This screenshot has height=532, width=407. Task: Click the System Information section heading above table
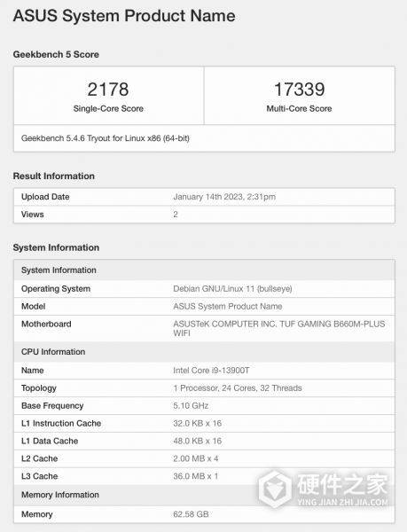pyautogui.click(x=56, y=247)
